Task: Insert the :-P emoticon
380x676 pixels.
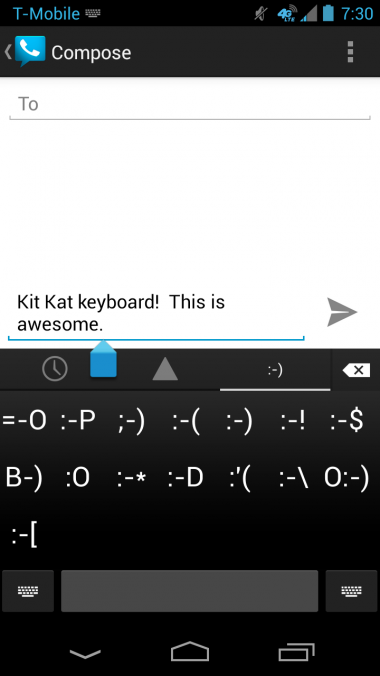Action: [78, 421]
